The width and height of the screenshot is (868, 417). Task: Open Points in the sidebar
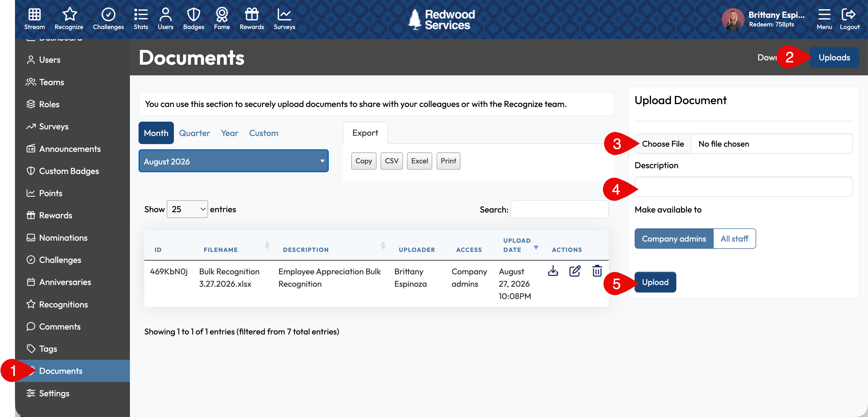tap(72, 193)
